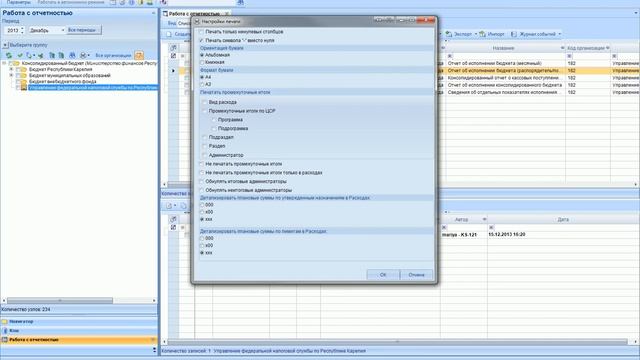The height and width of the screenshot is (360, 640).
Task: Click the Отмена button
Action: 416,275
